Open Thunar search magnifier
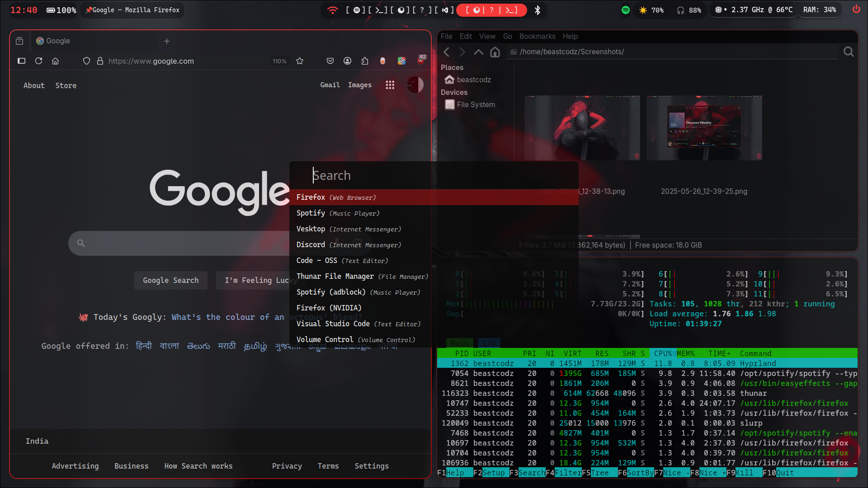The width and height of the screenshot is (868, 488). tap(849, 52)
